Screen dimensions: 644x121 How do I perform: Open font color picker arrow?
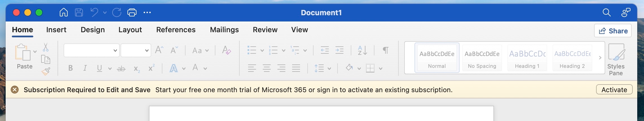[205, 68]
